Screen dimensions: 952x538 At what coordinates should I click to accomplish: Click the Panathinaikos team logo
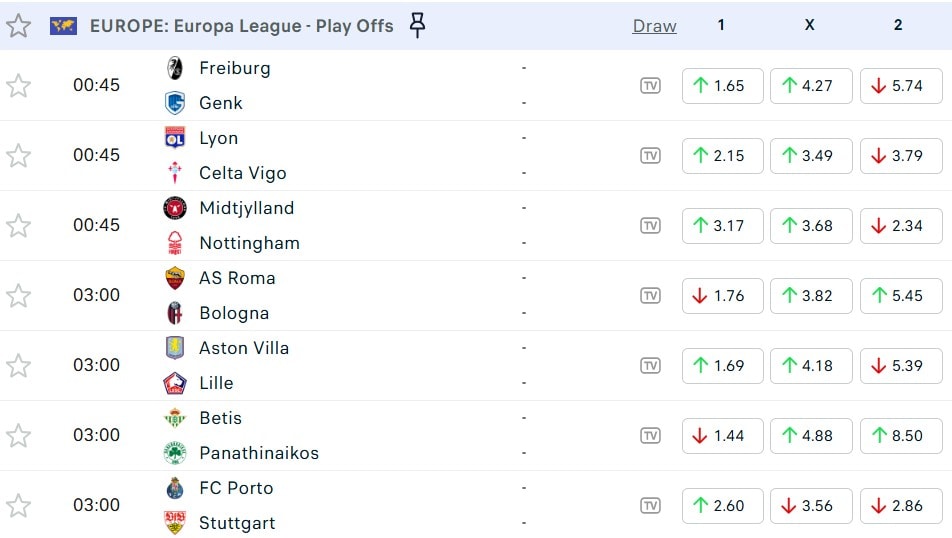pyautogui.click(x=175, y=453)
